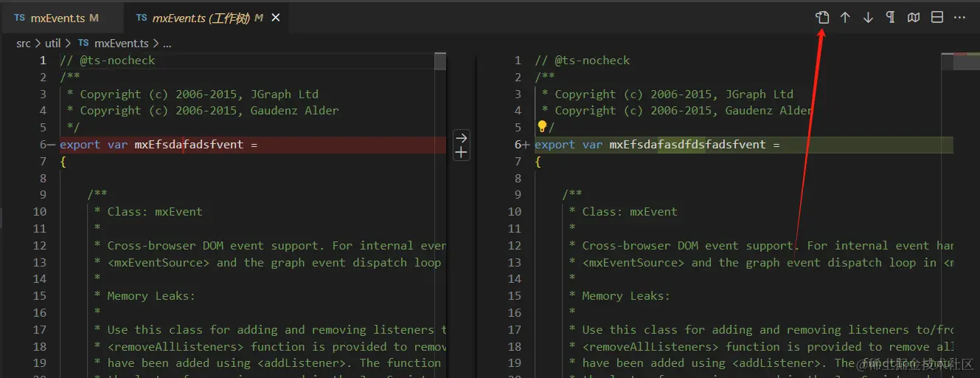Screen dimensions: 980x378
Task: Jump to next change with down arrow
Action: [x=868, y=17]
